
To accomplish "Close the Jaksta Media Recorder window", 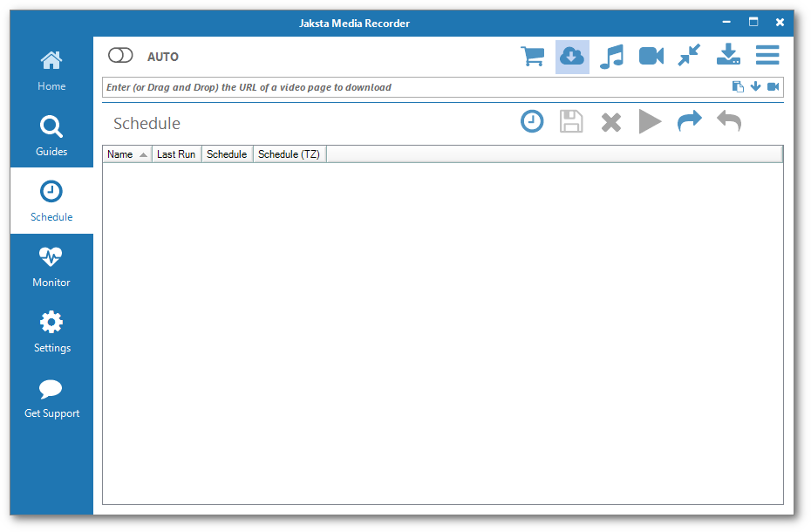I will [780, 23].
